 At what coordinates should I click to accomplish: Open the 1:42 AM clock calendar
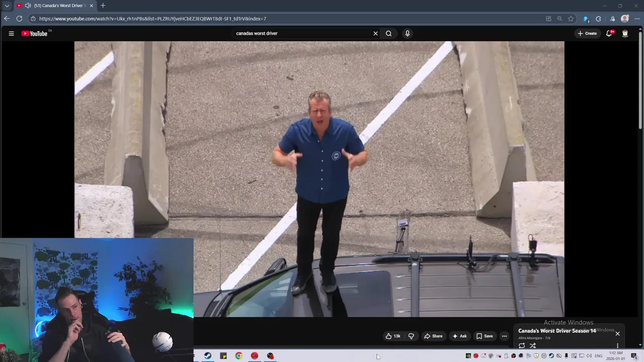coord(616,356)
